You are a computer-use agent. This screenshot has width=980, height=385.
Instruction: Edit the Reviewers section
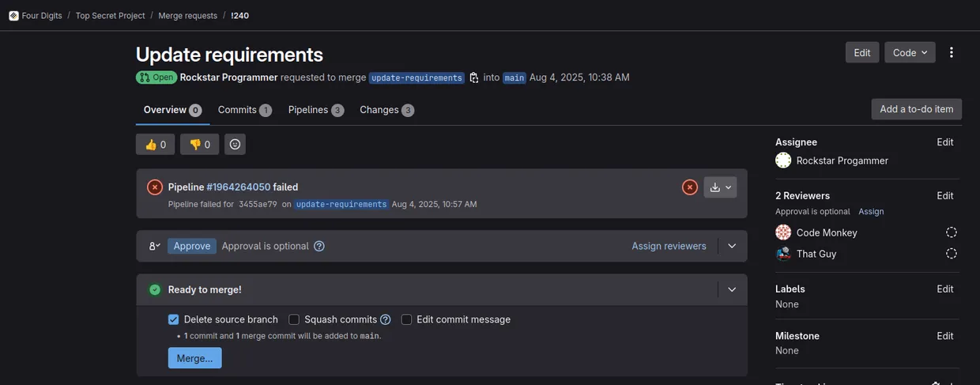point(945,195)
